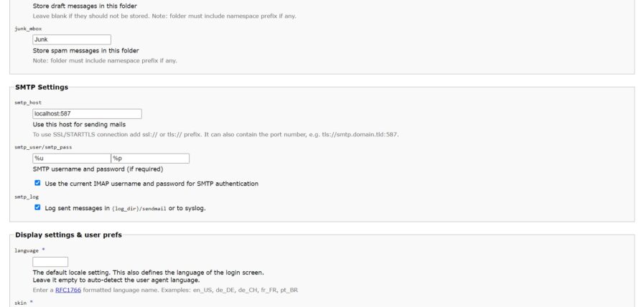Click 'Store spam messages in this folder' description

[86, 50]
